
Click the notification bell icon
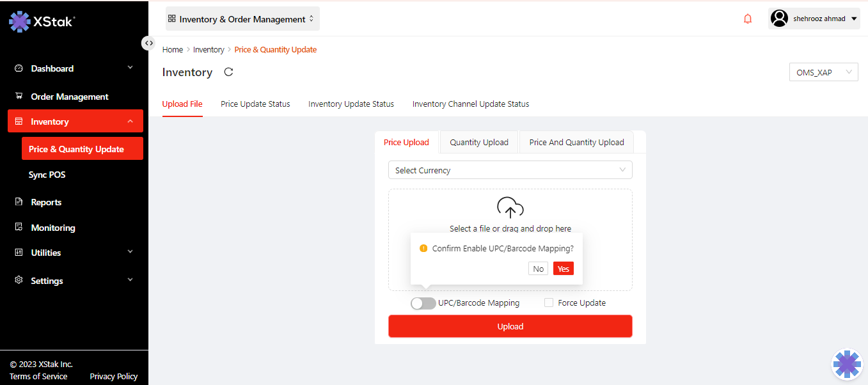tap(748, 19)
